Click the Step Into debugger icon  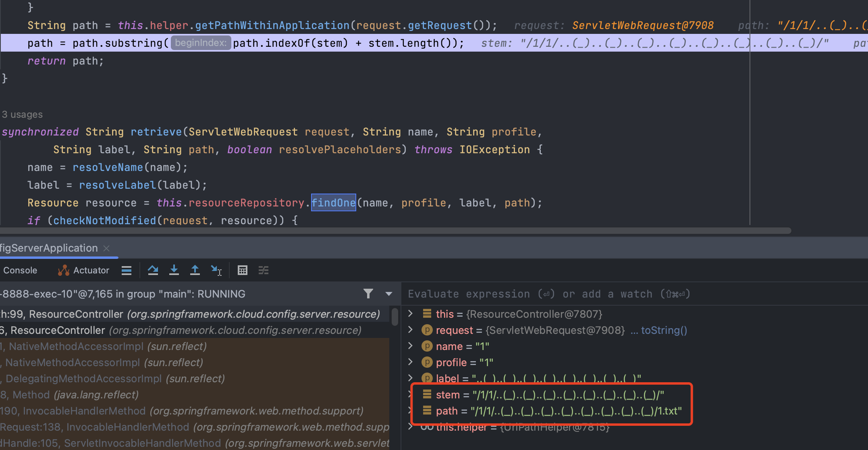pyautogui.click(x=174, y=270)
